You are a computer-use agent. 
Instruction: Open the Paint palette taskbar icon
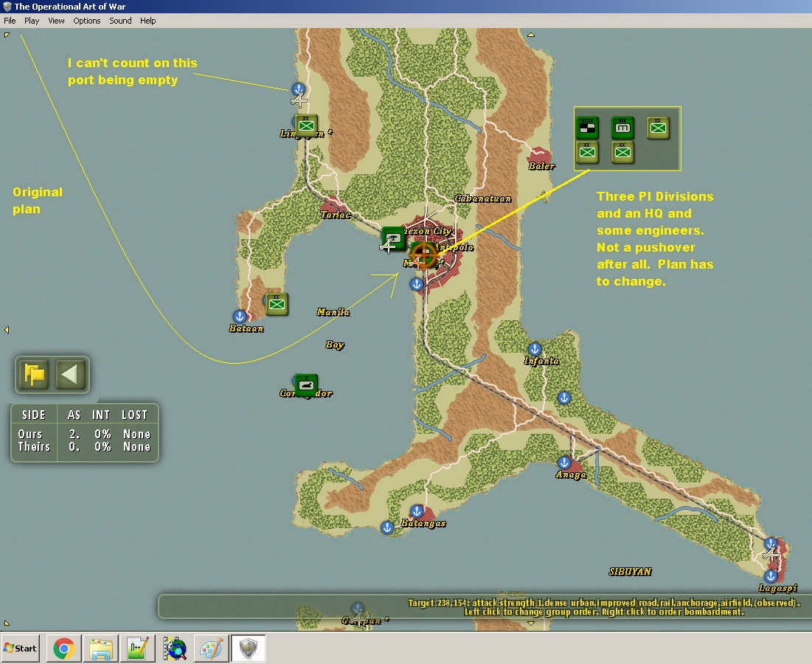point(211,649)
